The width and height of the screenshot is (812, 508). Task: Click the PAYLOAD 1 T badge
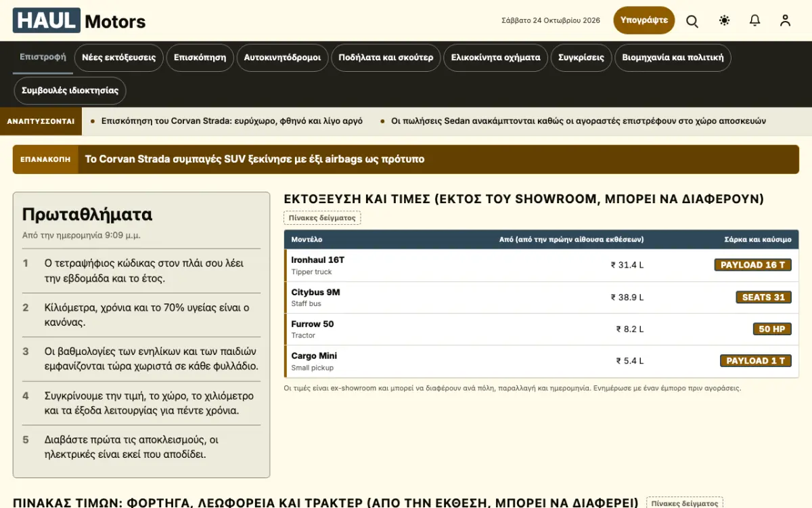click(x=756, y=361)
